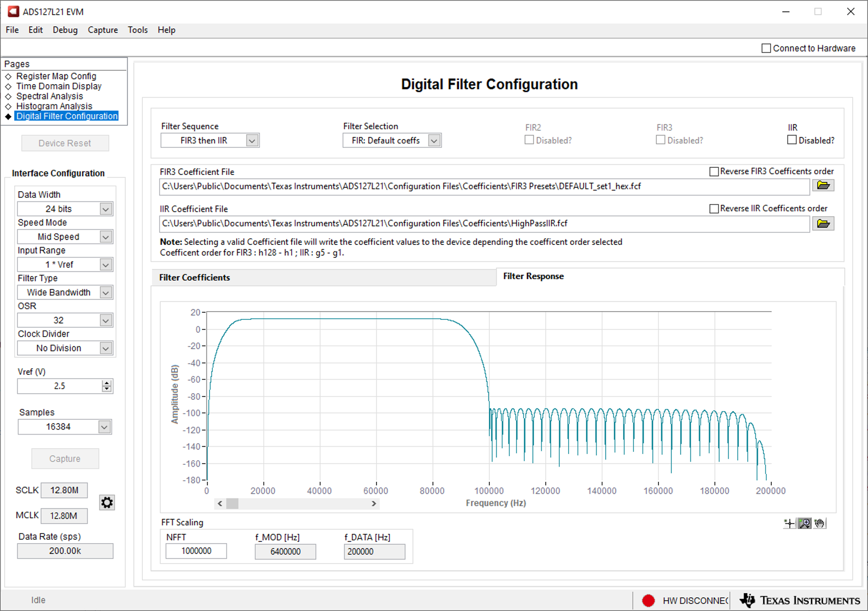Open the IIR coefficient file browse folder icon

[x=823, y=224]
